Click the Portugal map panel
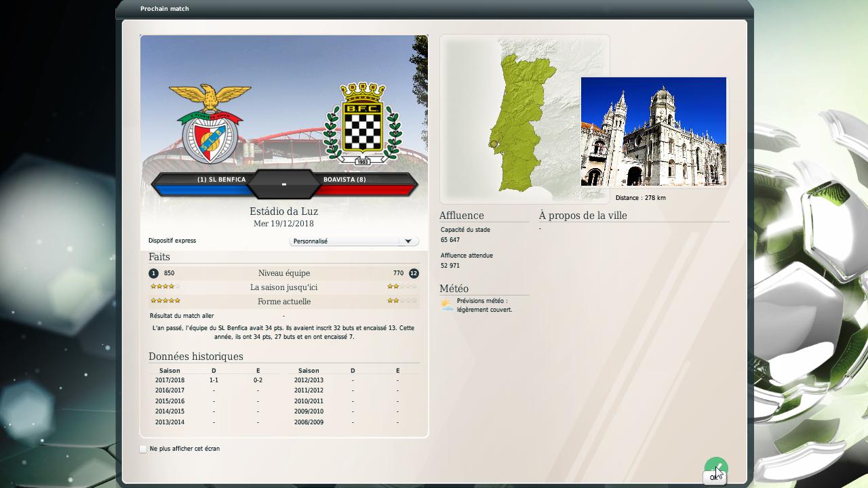This screenshot has width=868, height=488. [x=525, y=119]
